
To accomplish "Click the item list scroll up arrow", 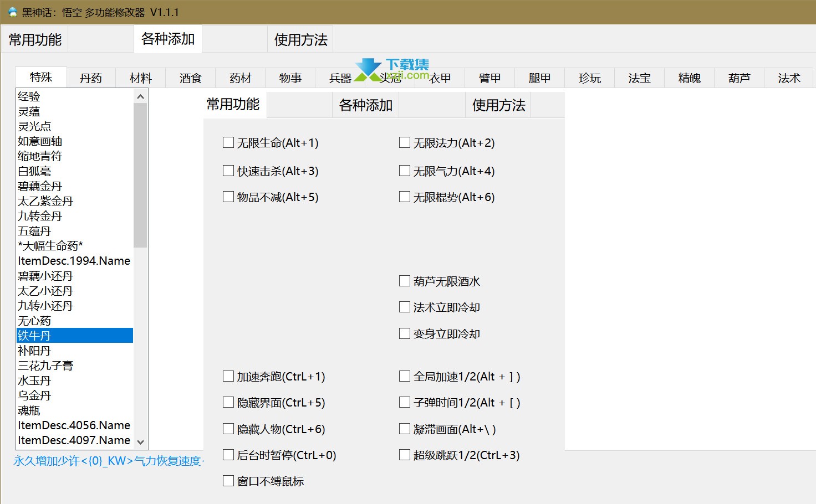I will [x=140, y=97].
